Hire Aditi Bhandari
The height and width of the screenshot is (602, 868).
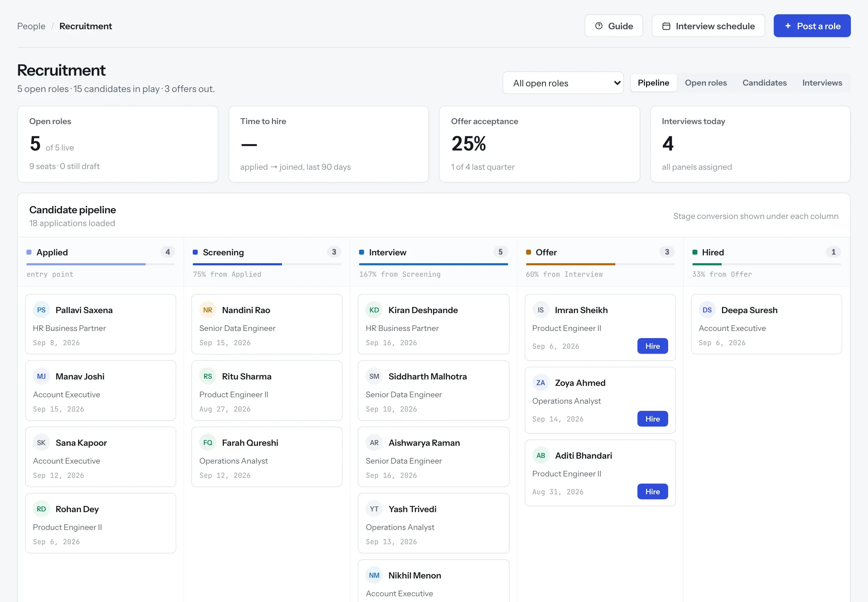pos(652,492)
